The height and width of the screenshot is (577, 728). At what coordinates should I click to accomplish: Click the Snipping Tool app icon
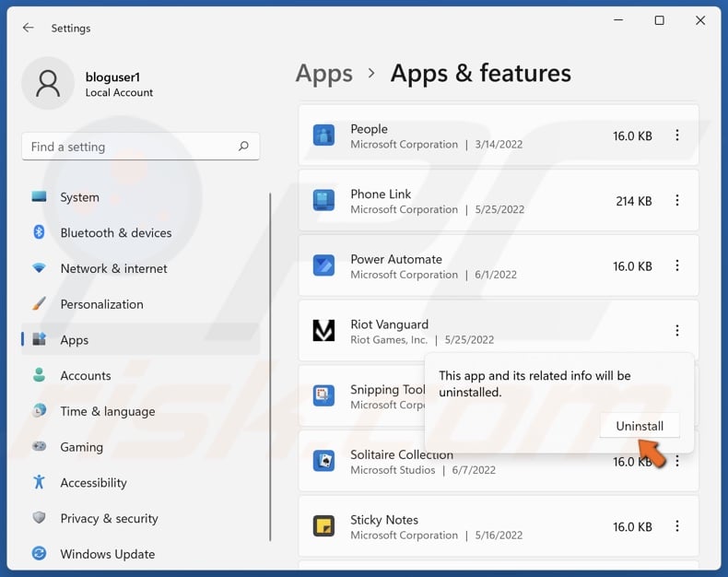tap(323, 395)
